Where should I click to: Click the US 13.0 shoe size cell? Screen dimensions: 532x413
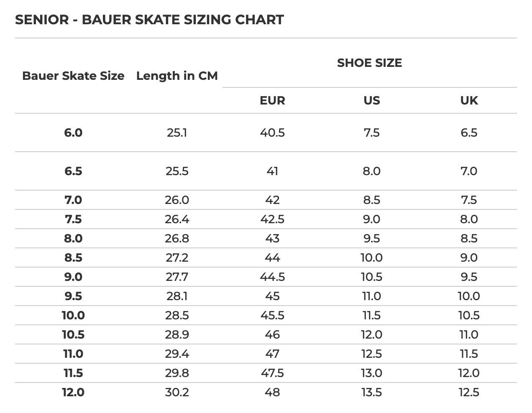[x=371, y=373]
